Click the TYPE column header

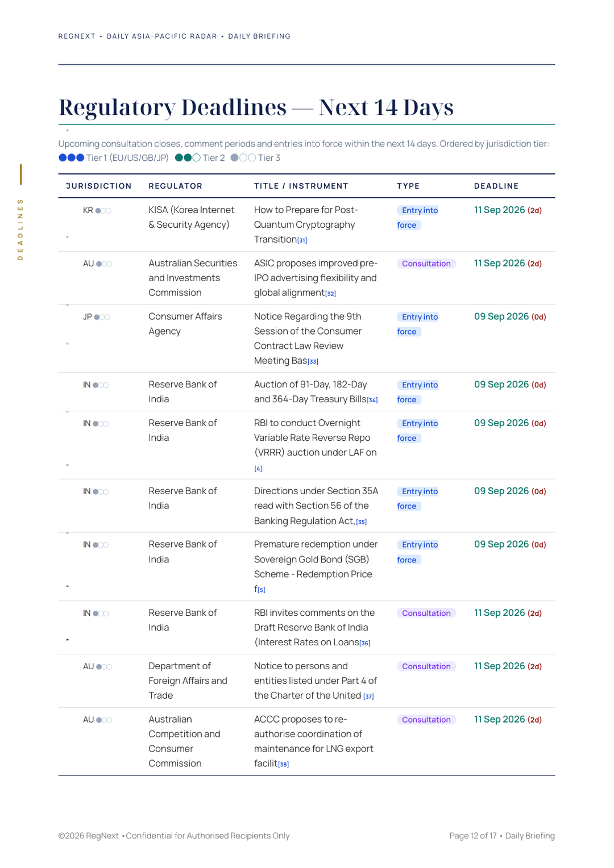click(408, 186)
